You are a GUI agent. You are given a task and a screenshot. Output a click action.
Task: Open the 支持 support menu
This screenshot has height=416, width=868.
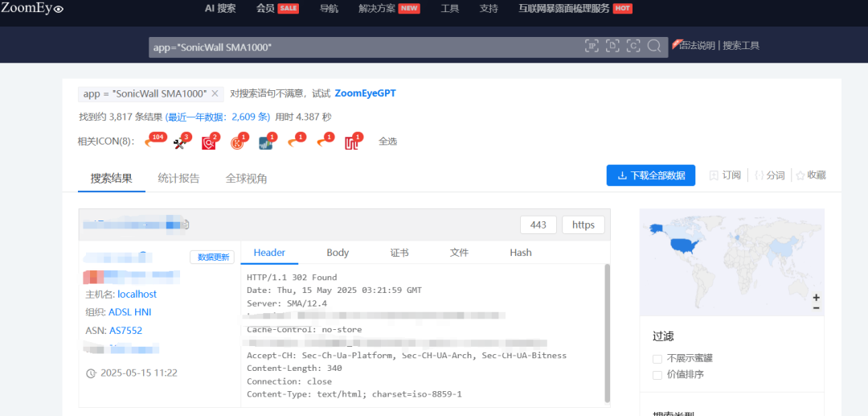(489, 8)
